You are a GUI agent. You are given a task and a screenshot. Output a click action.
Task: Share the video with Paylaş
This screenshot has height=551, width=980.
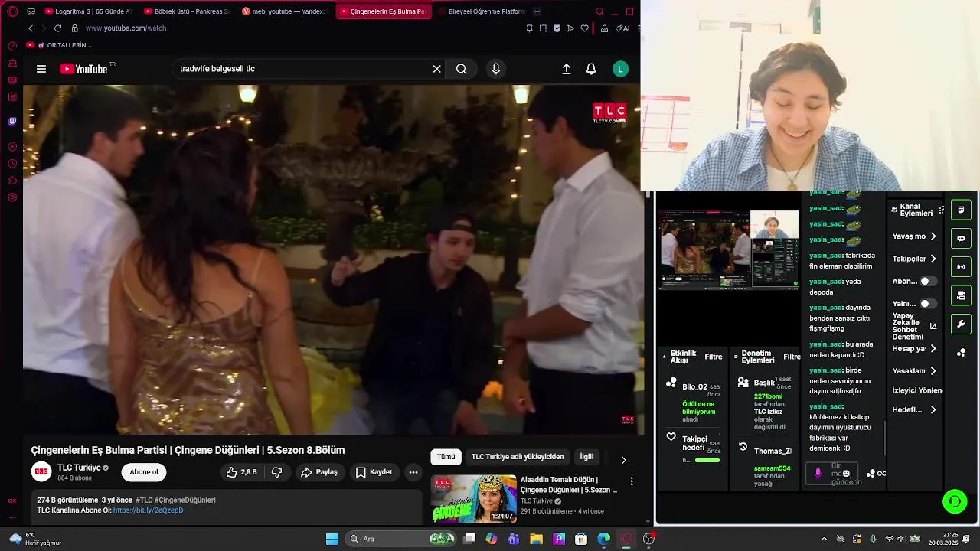(319, 472)
